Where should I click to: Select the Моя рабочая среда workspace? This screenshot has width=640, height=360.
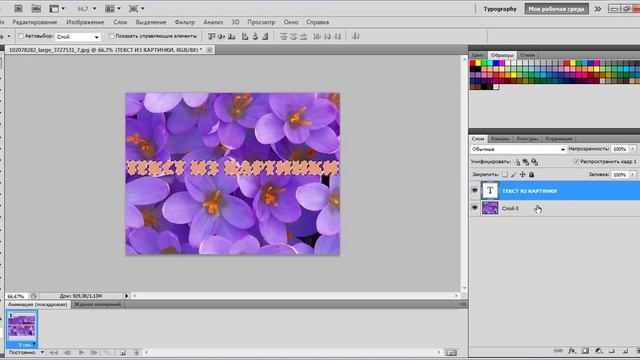(x=556, y=9)
